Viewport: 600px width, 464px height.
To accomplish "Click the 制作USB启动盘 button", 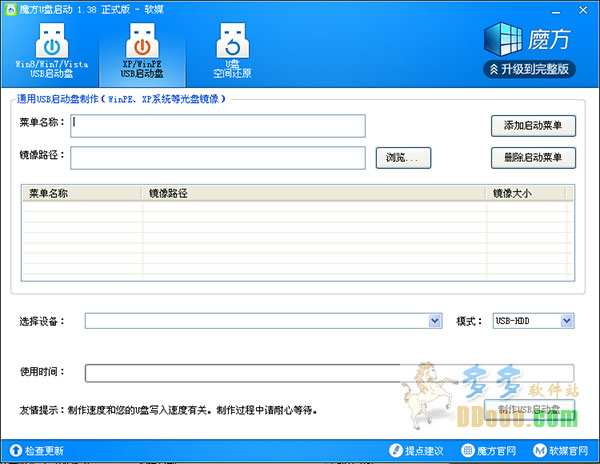I will (530, 410).
